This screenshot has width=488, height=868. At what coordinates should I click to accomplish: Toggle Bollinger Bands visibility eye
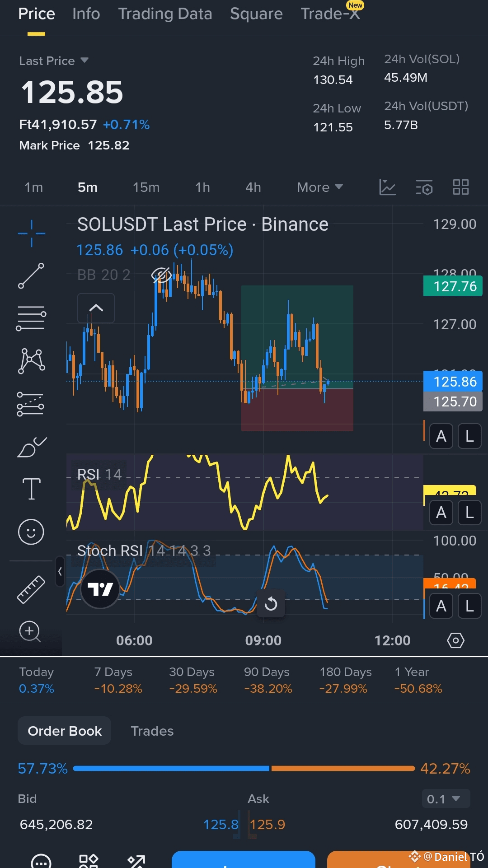(x=161, y=275)
